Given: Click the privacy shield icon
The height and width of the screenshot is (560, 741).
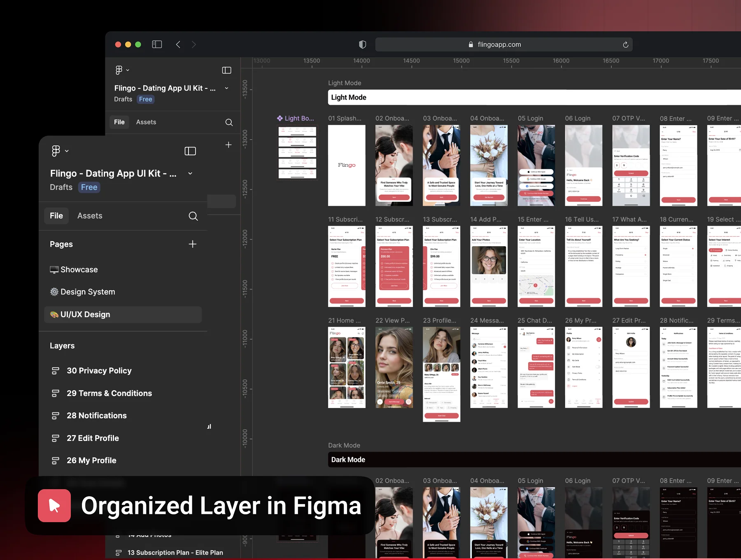Looking at the screenshot, I should (x=362, y=44).
